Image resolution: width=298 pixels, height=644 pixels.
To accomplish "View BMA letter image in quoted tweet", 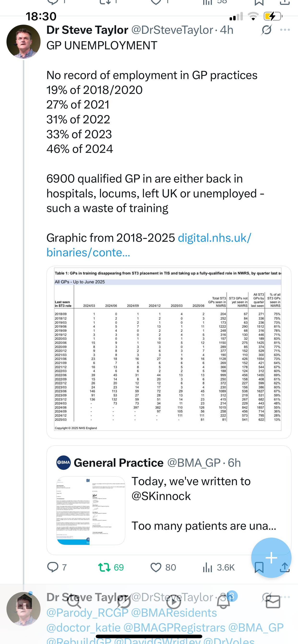I will point(91,511).
